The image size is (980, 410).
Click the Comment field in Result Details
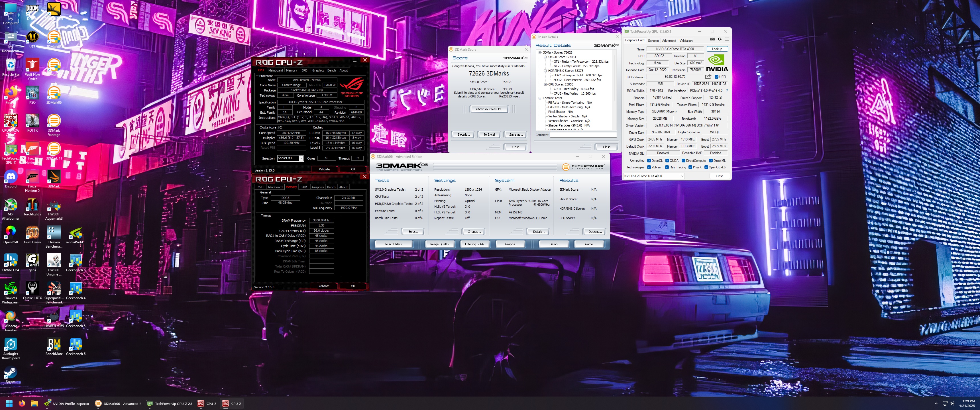583,135
